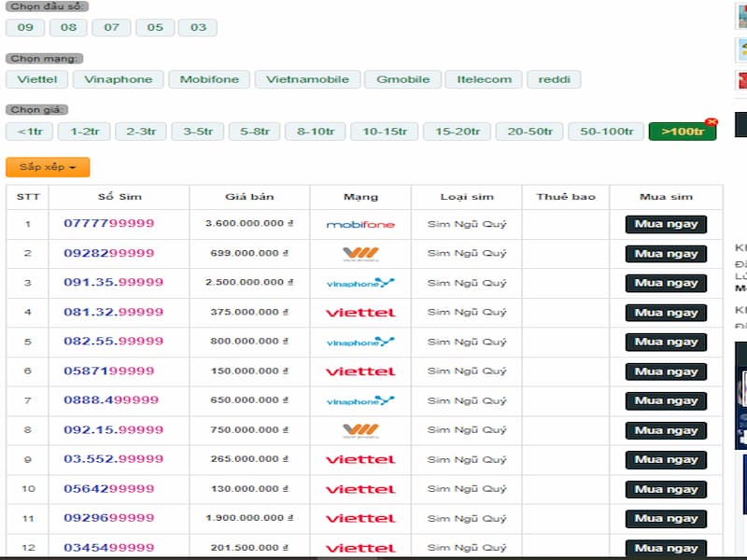Viewport: 747px width, 560px height.
Task: Click Viettel logo for 0564299999
Action: point(360,489)
